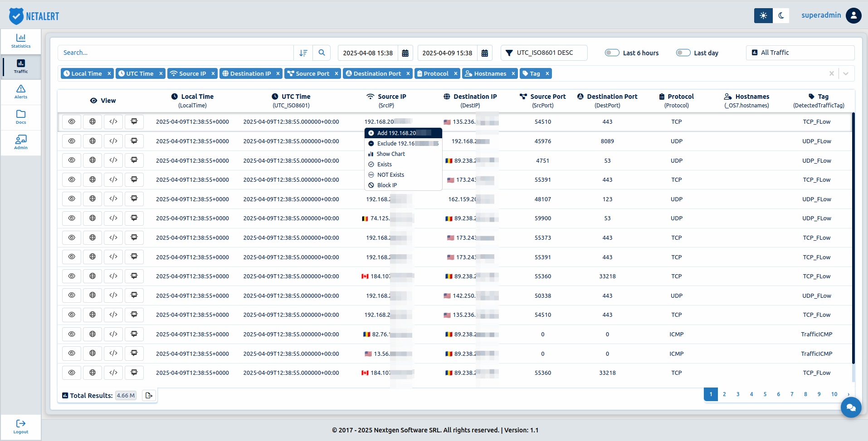Remove the Destination Port column tag
The image size is (868, 441).
[x=408, y=73]
